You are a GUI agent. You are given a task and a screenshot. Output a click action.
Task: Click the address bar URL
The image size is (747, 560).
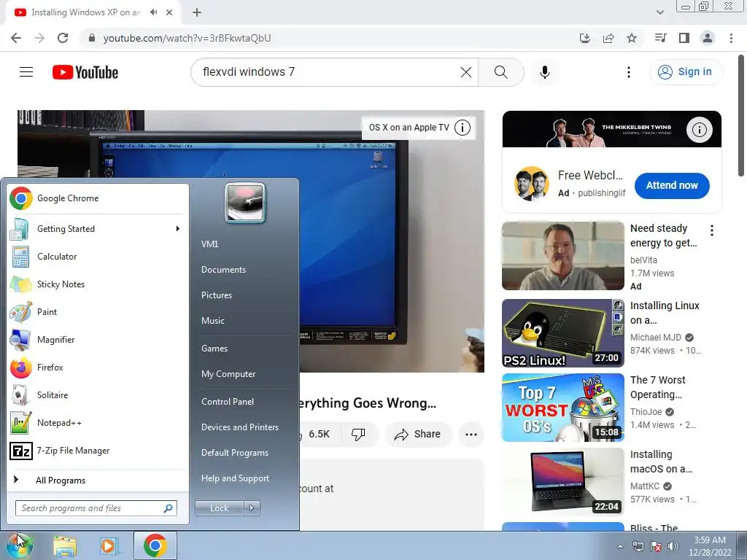pyautogui.click(x=187, y=38)
